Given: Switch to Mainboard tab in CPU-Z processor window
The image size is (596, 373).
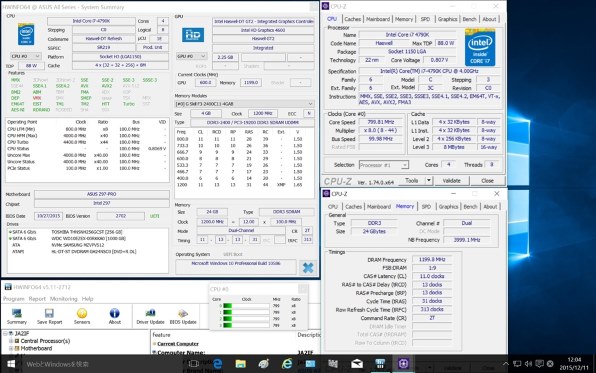Looking at the screenshot, I should 378,19.
